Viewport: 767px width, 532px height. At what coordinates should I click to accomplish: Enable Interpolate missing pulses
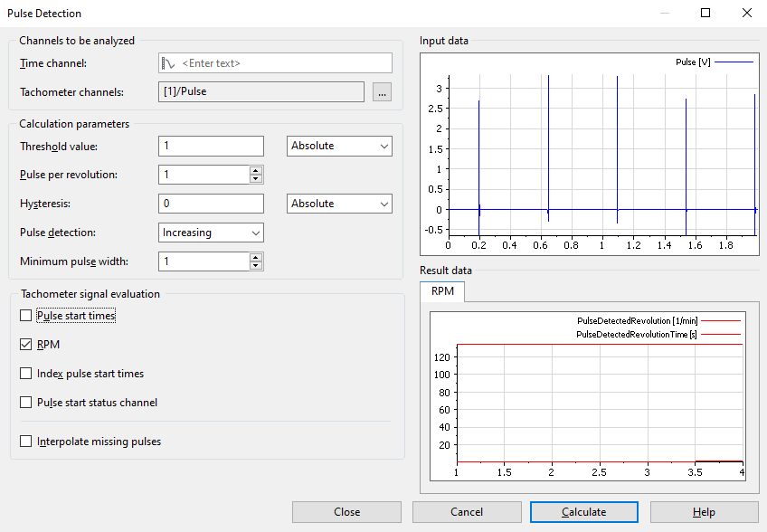(x=25, y=442)
